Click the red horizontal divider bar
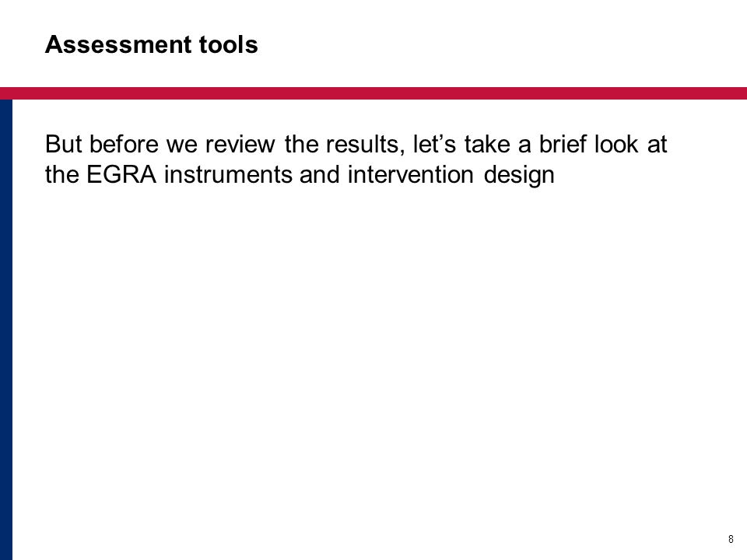747x560 pixels. (373, 93)
